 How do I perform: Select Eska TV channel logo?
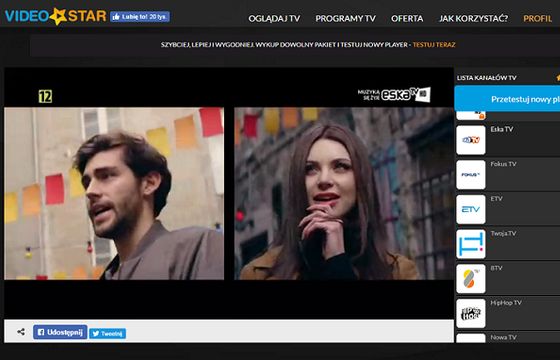[471, 140]
